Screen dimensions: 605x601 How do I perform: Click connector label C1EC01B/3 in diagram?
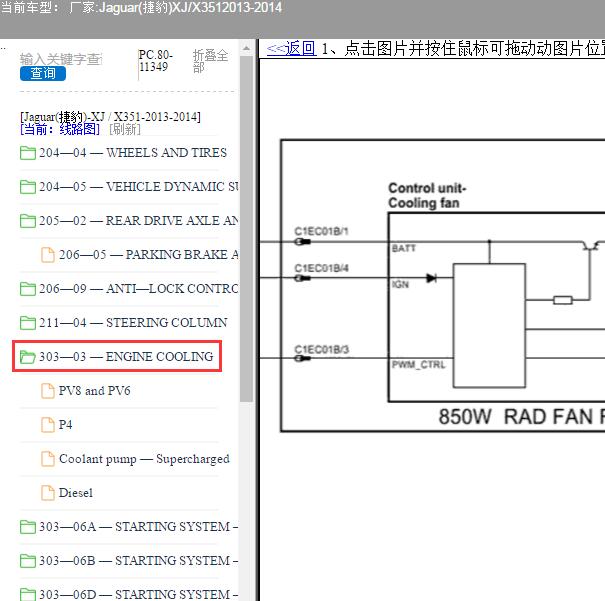(x=321, y=349)
